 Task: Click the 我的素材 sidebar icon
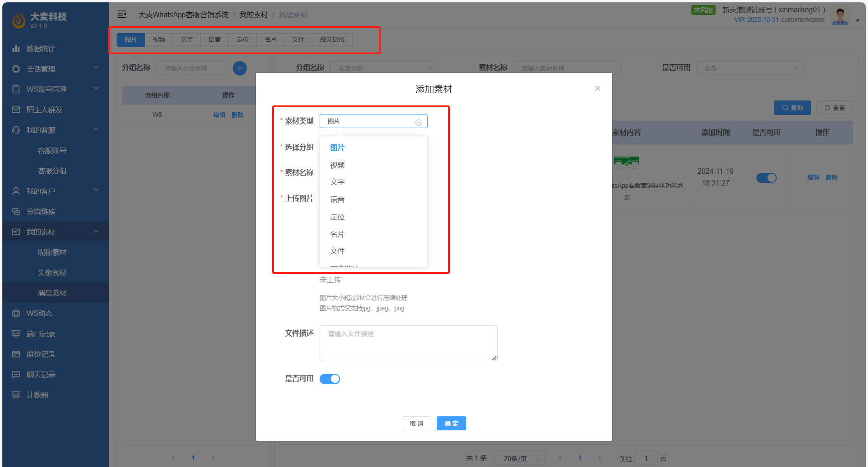[16, 232]
